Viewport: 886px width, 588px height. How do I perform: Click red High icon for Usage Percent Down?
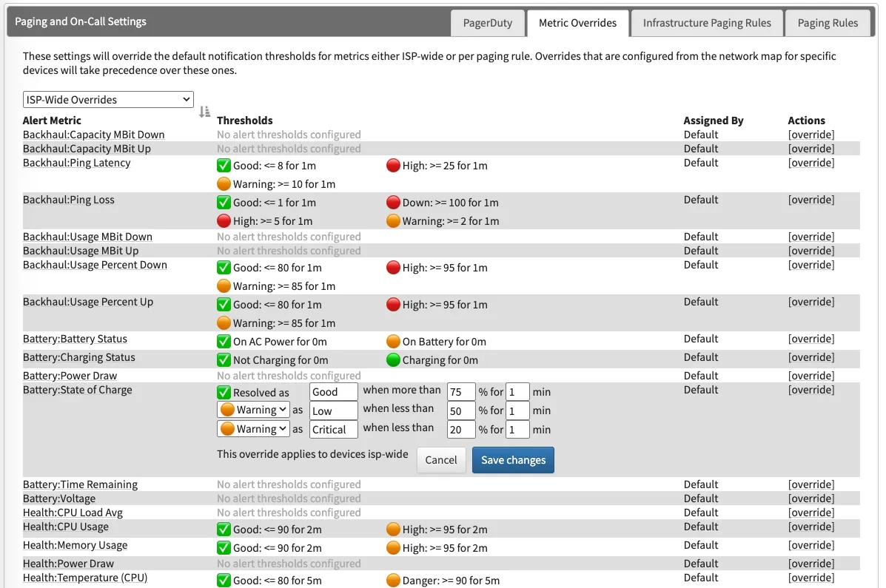(x=393, y=268)
